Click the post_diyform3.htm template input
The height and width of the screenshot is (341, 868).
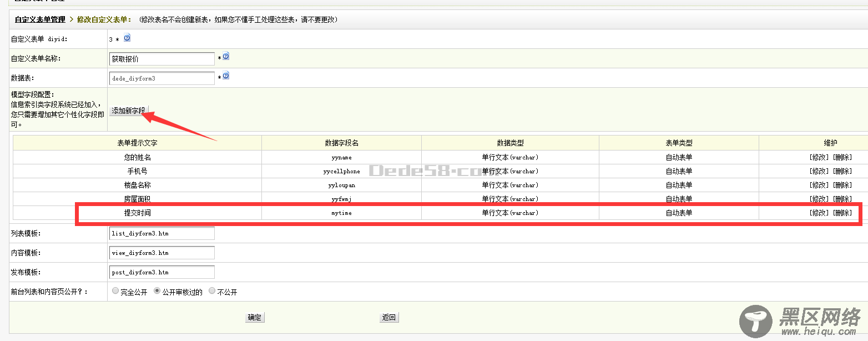coord(162,272)
